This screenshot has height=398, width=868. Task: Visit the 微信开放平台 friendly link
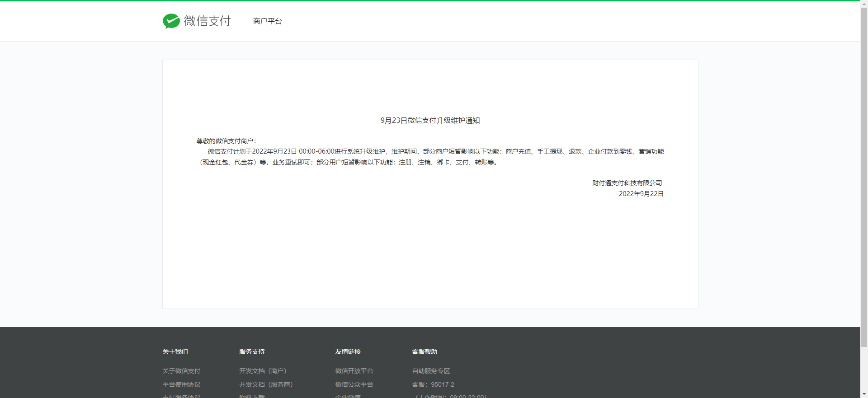(354, 371)
